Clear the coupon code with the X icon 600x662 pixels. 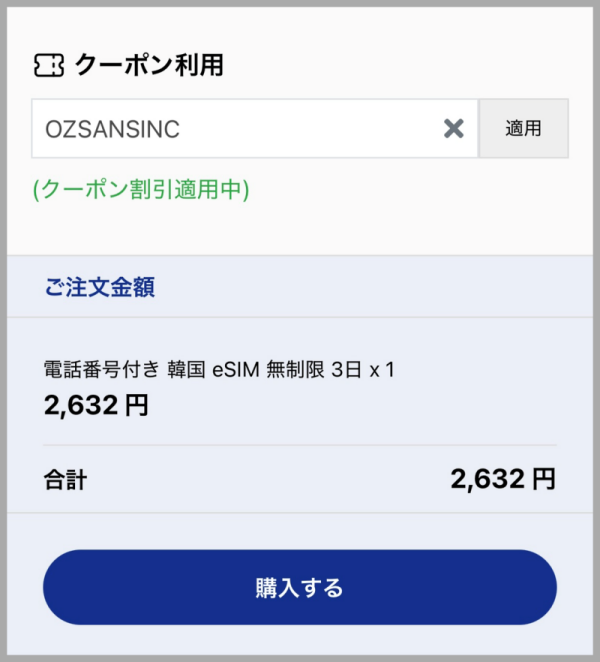(454, 128)
